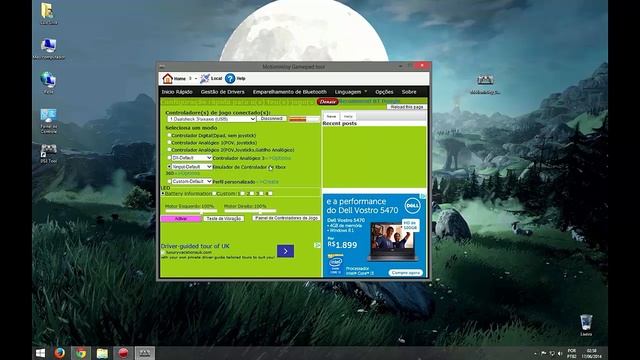Click the Local satellite icon
The width and height of the screenshot is (640, 360).
coord(204,78)
